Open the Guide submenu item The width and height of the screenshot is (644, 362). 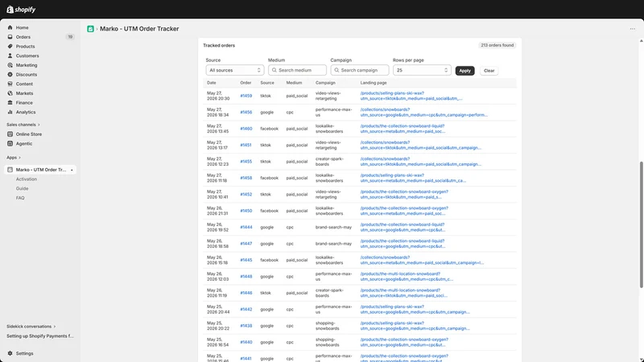(23, 189)
